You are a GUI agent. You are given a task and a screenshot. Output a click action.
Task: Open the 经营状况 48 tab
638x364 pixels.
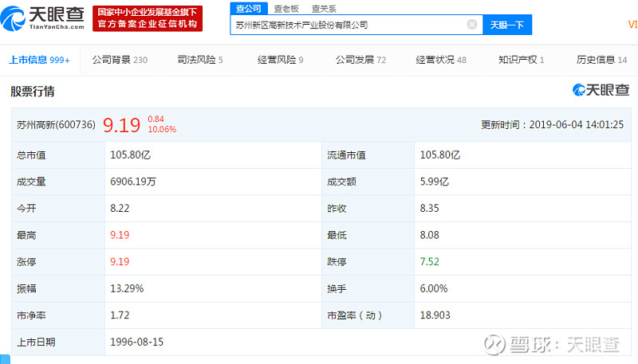pyautogui.click(x=441, y=60)
